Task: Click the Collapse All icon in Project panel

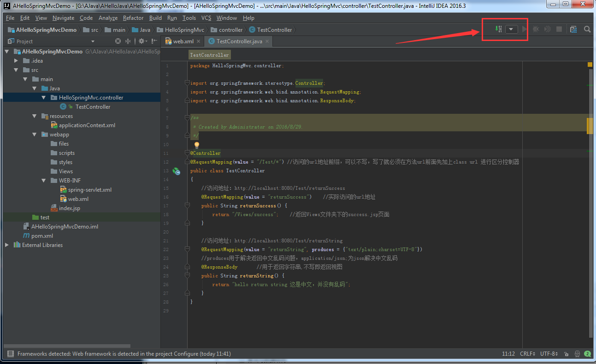Action: [x=128, y=41]
